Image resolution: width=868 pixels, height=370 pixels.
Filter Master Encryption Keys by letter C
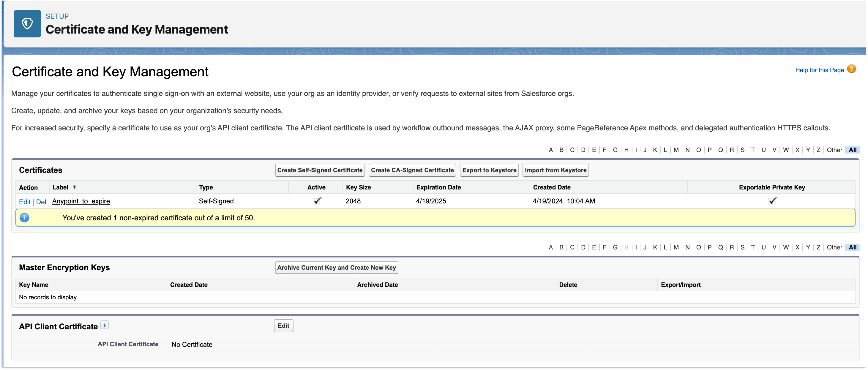572,247
